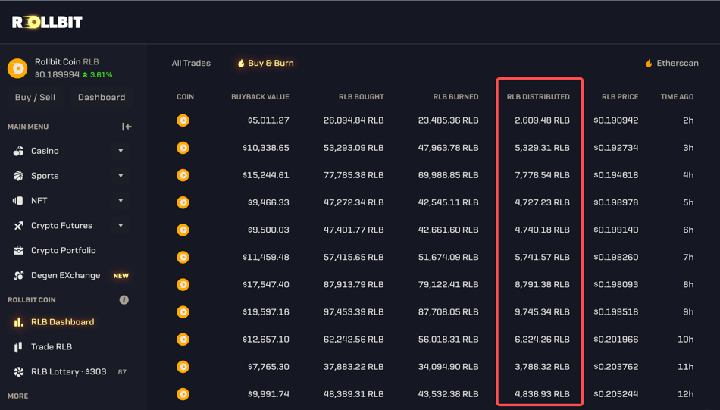Image resolution: width=720 pixels, height=410 pixels.
Task: Click the Trade RLB icon
Action: (18, 347)
